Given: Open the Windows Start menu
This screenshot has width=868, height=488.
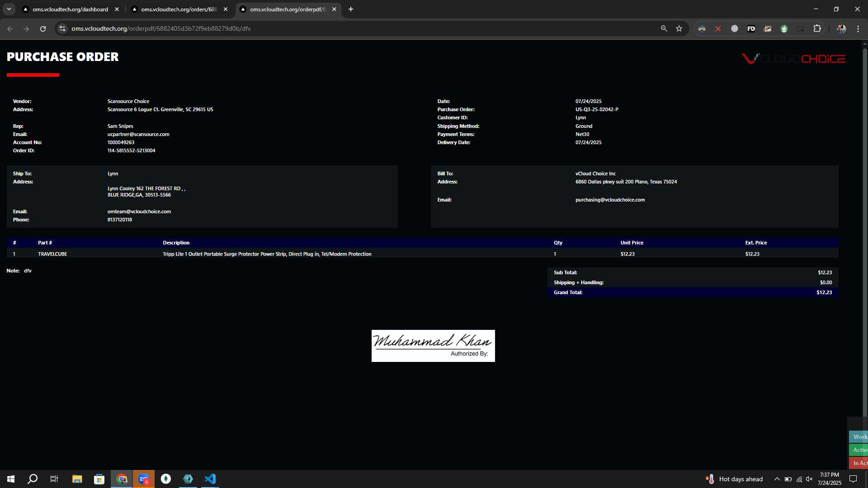Looking at the screenshot, I should [x=11, y=479].
